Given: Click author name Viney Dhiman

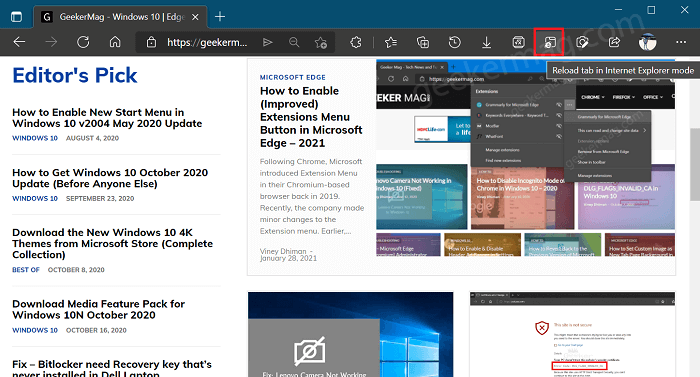Looking at the screenshot, I should coord(283,251).
